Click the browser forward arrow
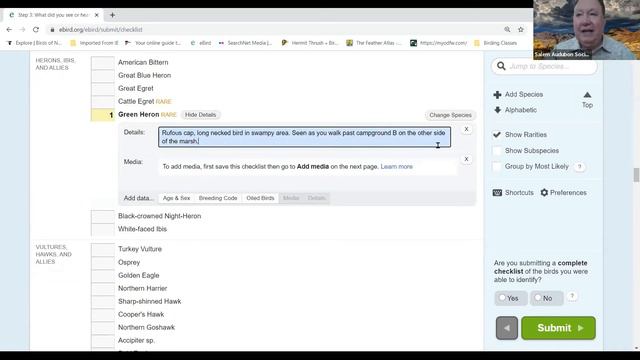 tap(22, 29)
